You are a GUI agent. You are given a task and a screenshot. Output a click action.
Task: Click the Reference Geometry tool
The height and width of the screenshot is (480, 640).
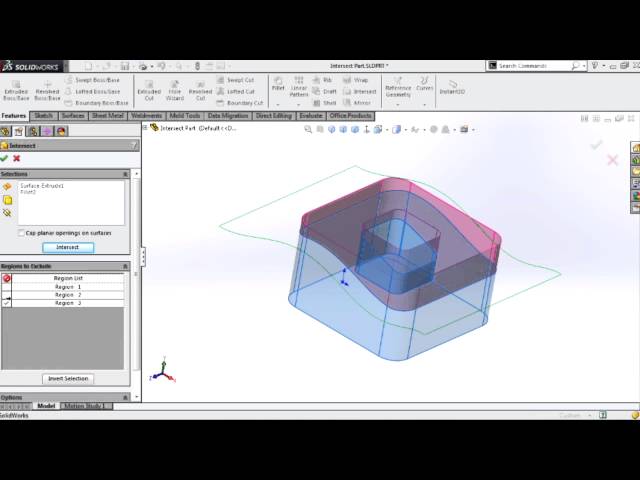tap(398, 87)
